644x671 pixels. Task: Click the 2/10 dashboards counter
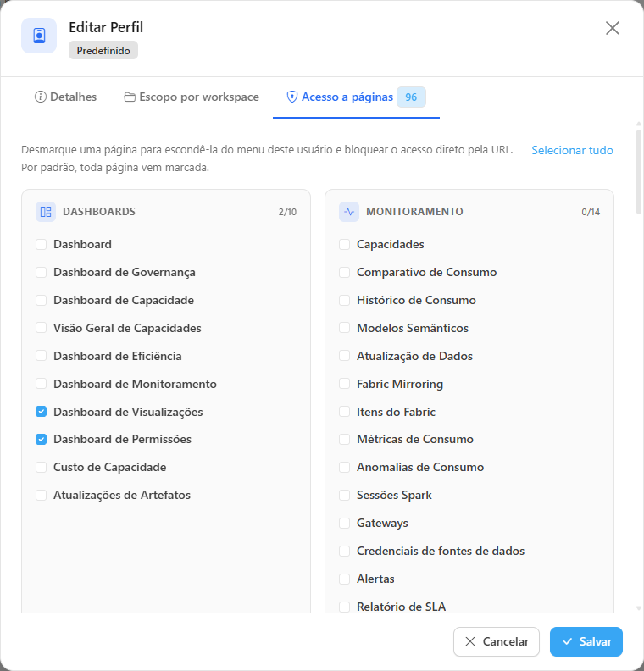point(287,212)
